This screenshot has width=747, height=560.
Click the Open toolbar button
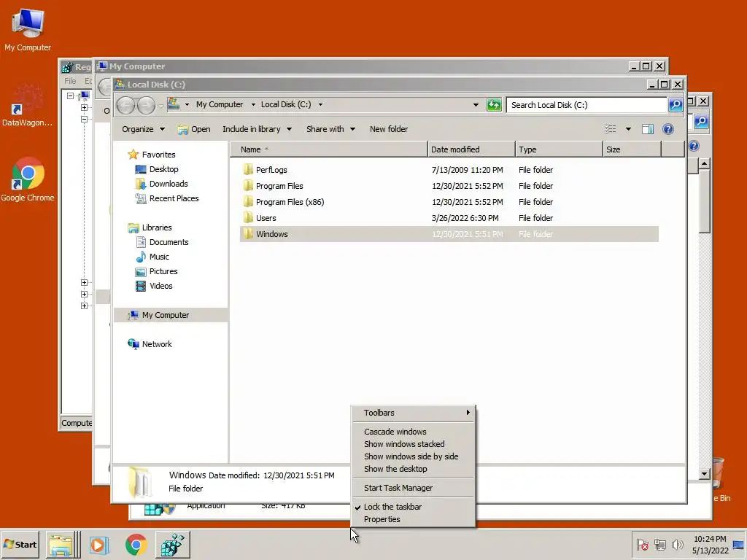point(194,129)
